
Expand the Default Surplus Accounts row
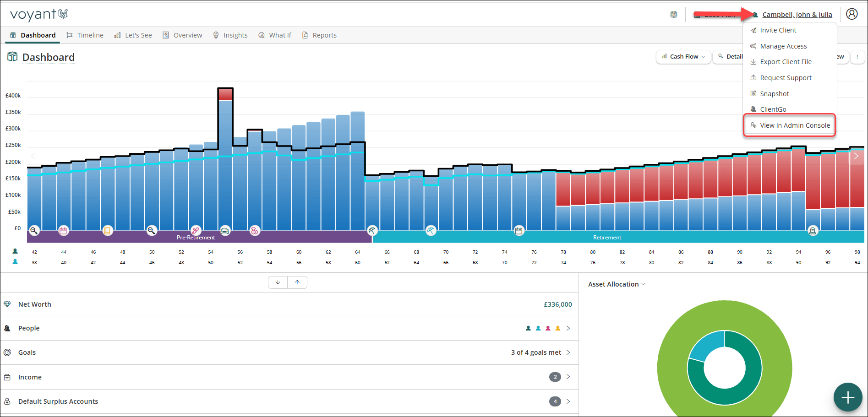(x=289, y=401)
